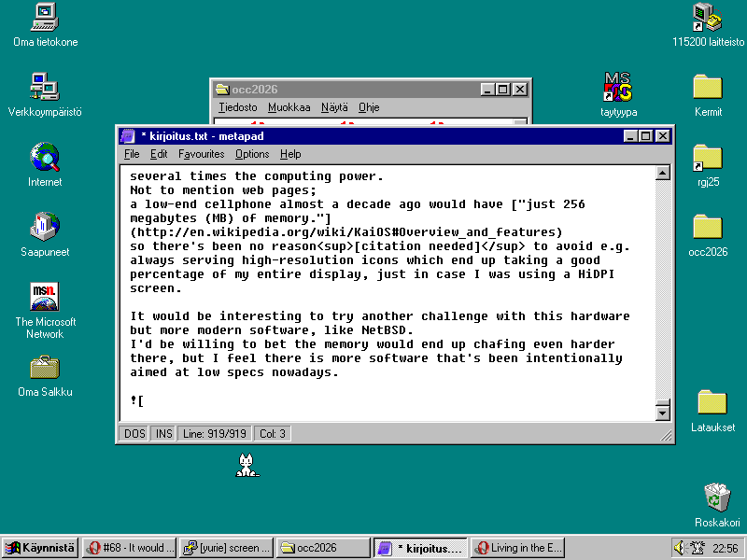The image size is (747, 560).
Task: Click occ2026 window title folder icon
Action: [222, 89]
